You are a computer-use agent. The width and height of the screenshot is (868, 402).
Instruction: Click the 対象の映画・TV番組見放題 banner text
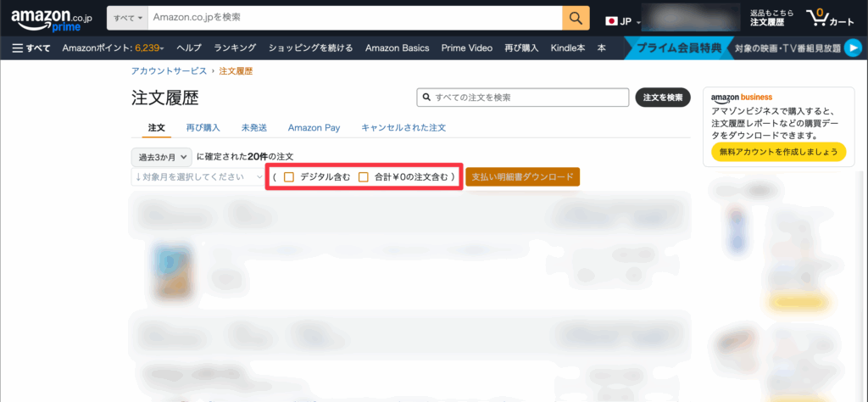point(787,48)
